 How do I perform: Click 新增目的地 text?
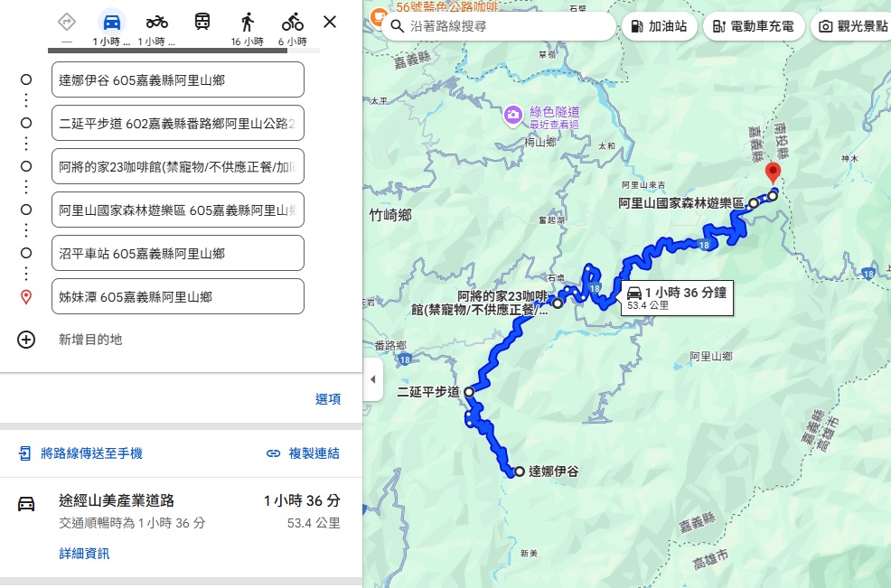click(x=90, y=340)
